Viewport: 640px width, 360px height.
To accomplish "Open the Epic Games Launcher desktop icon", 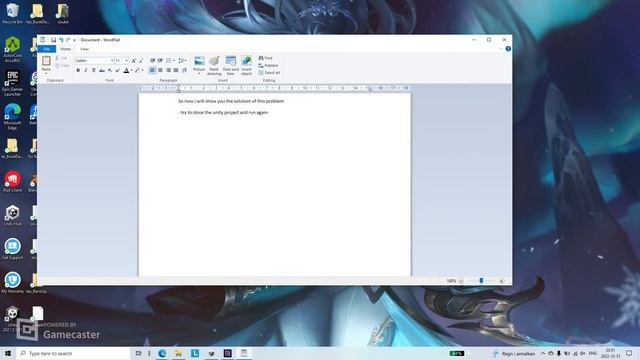I will [x=12, y=83].
